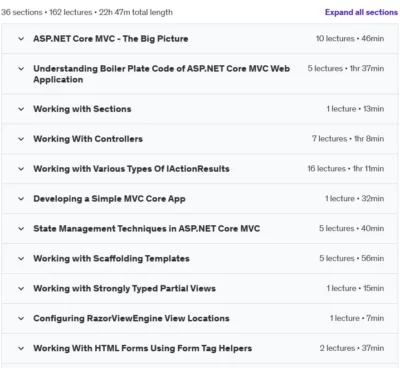
Task: Expand chevron next to Working with Scaffolding Templates
Action: [21, 259]
